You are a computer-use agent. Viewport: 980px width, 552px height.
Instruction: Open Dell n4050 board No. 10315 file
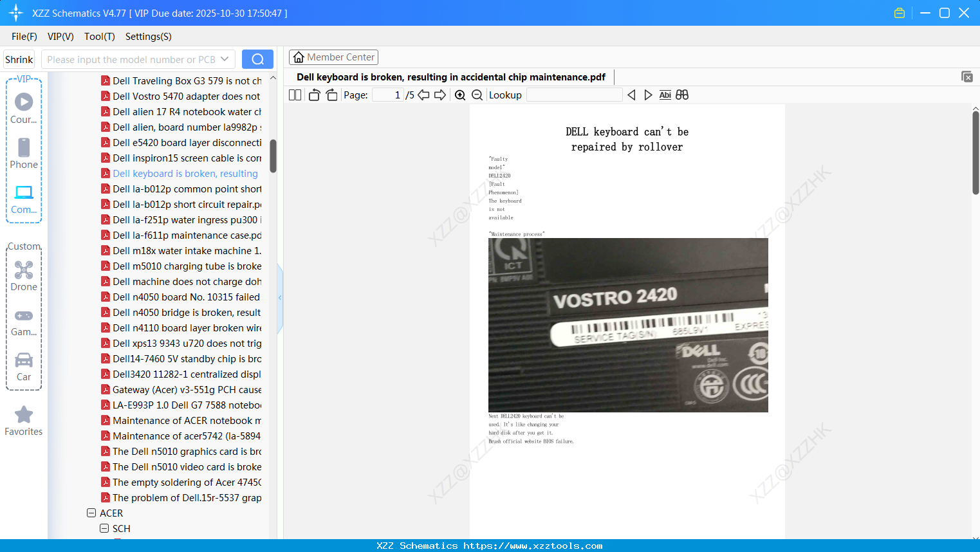(180, 297)
